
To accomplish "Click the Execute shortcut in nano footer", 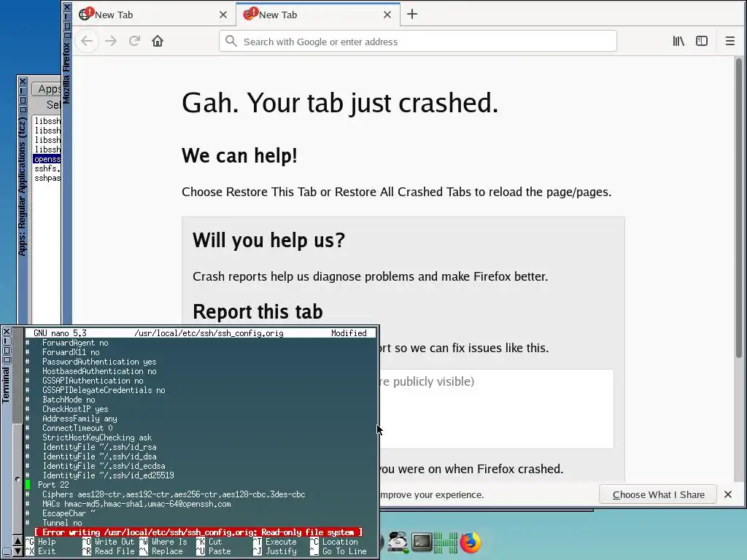I will (x=275, y=542).
